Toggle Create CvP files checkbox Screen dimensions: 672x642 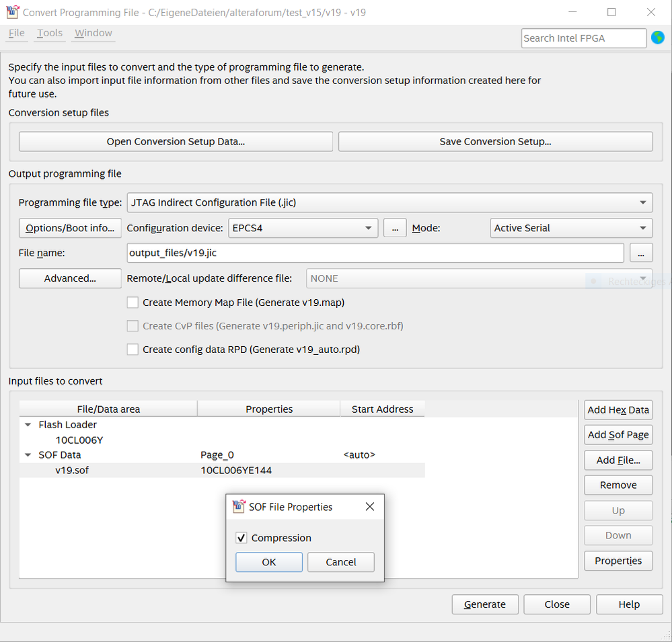tap(133, 326)
